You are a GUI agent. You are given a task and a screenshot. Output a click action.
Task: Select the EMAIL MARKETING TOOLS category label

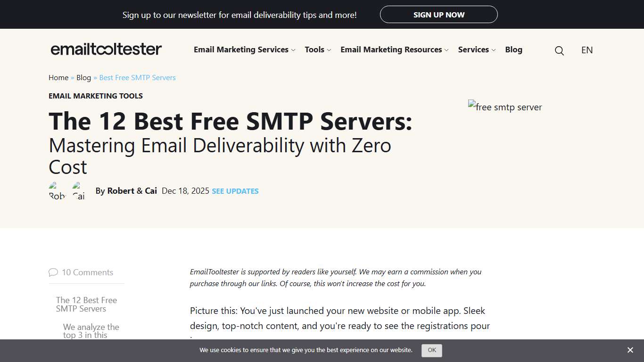point(95,96)
